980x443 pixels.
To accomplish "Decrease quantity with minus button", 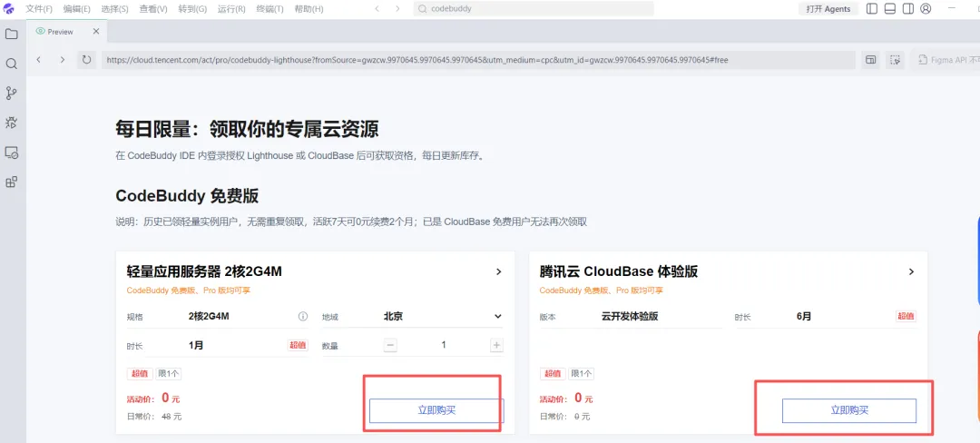I will pos(390,345).
